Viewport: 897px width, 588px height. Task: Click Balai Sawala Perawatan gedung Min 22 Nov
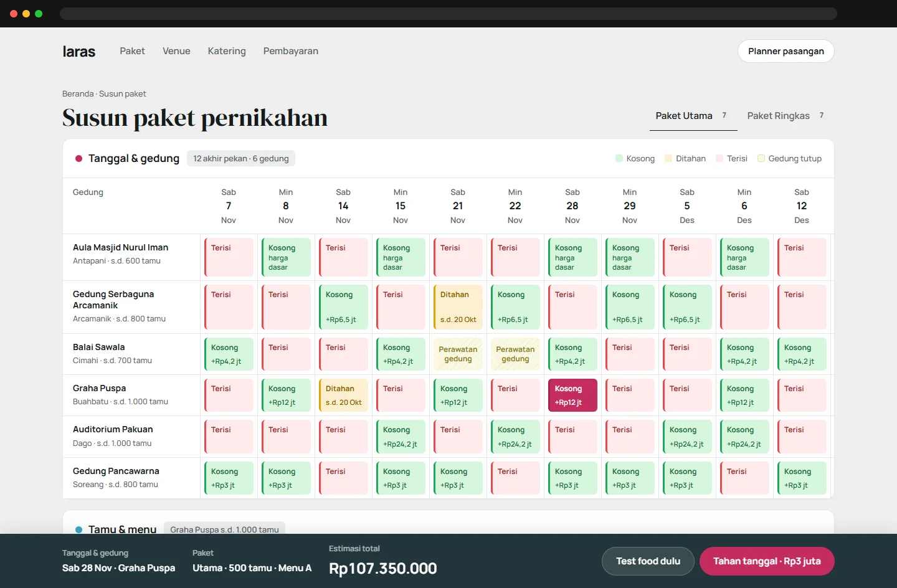[515, 354]
